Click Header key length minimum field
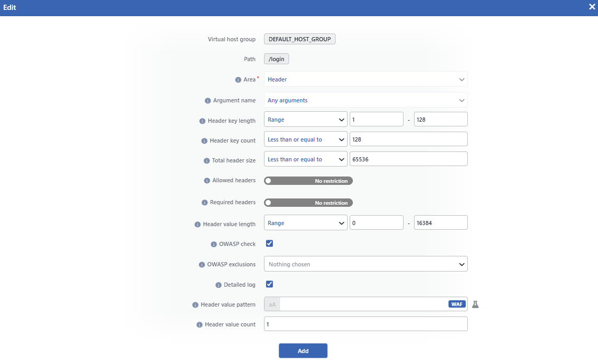The image size is (598, 364). pyautogui.click(x=376, y=119)
